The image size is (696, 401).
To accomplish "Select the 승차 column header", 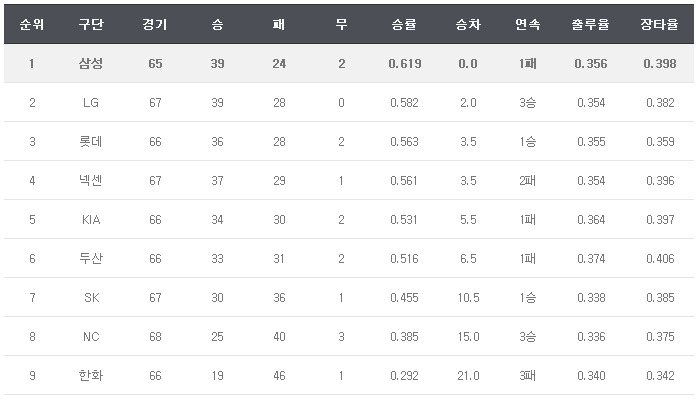I will (x=467, y=24).
